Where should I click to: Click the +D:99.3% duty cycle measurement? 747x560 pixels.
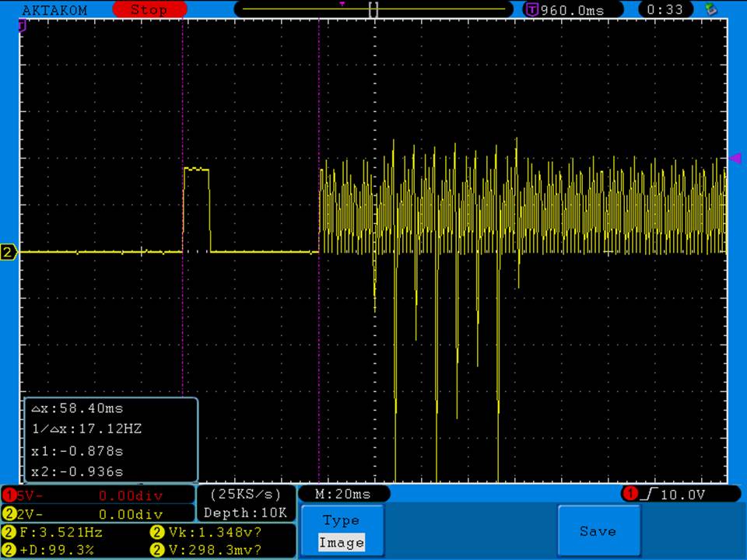58,550
